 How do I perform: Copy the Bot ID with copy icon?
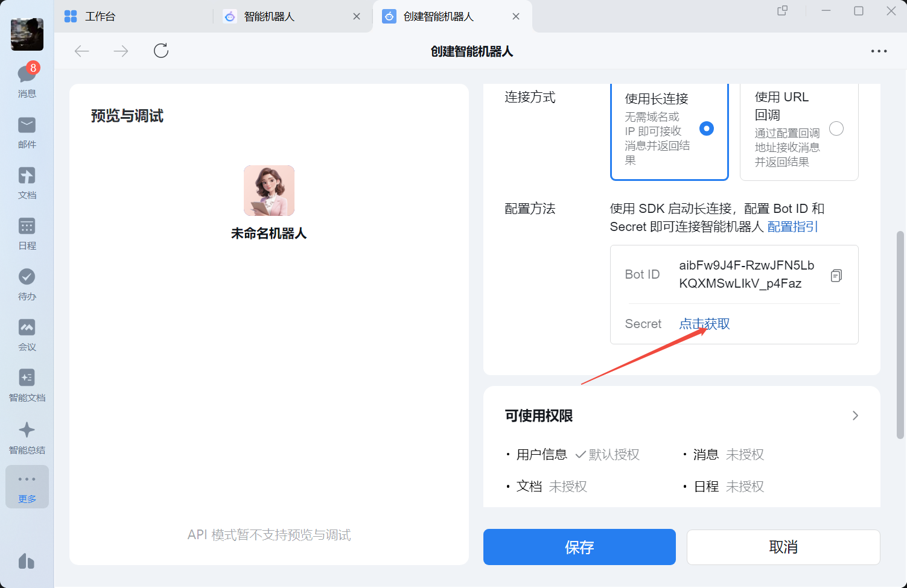[836, 276]
